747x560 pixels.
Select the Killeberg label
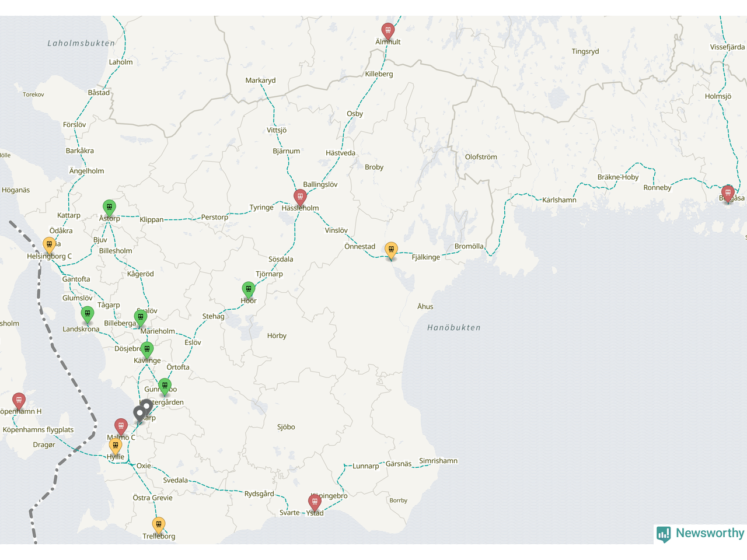click(379, 74)
